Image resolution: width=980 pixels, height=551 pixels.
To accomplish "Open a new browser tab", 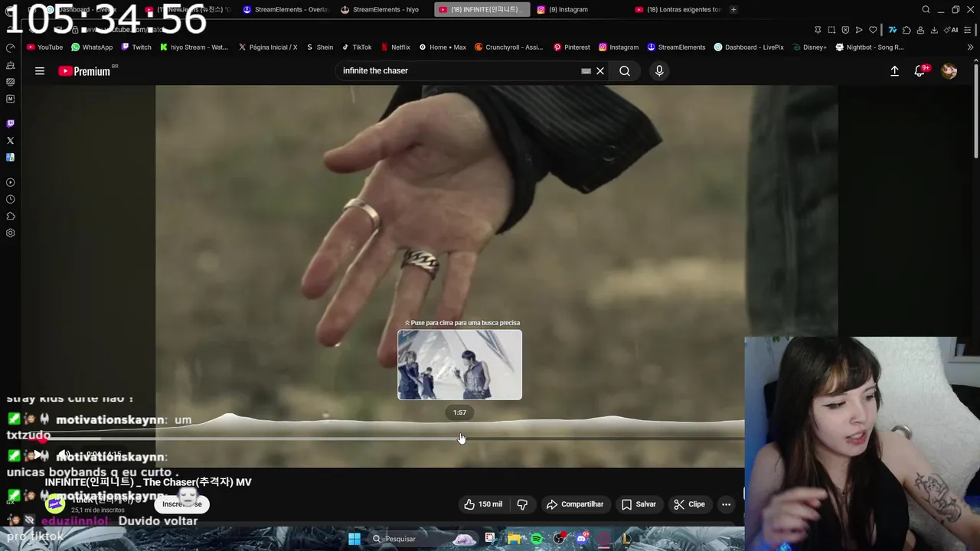I will (733, 10).
